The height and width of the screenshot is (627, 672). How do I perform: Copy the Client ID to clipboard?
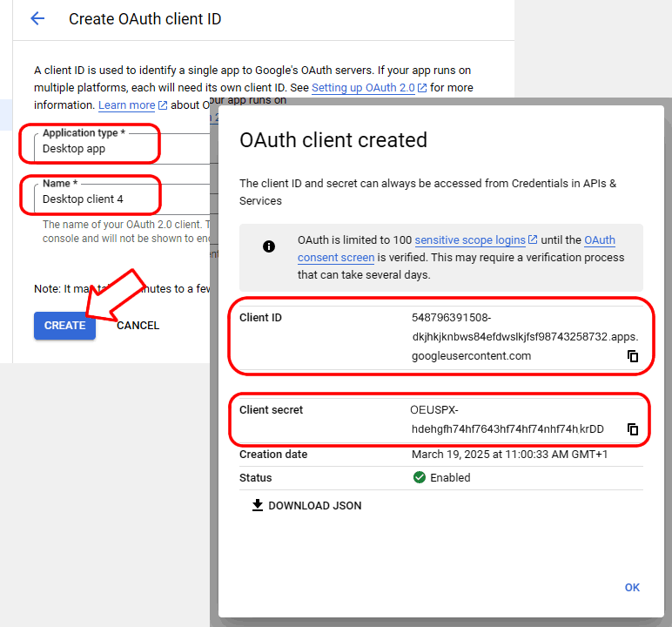click(633, 356)
